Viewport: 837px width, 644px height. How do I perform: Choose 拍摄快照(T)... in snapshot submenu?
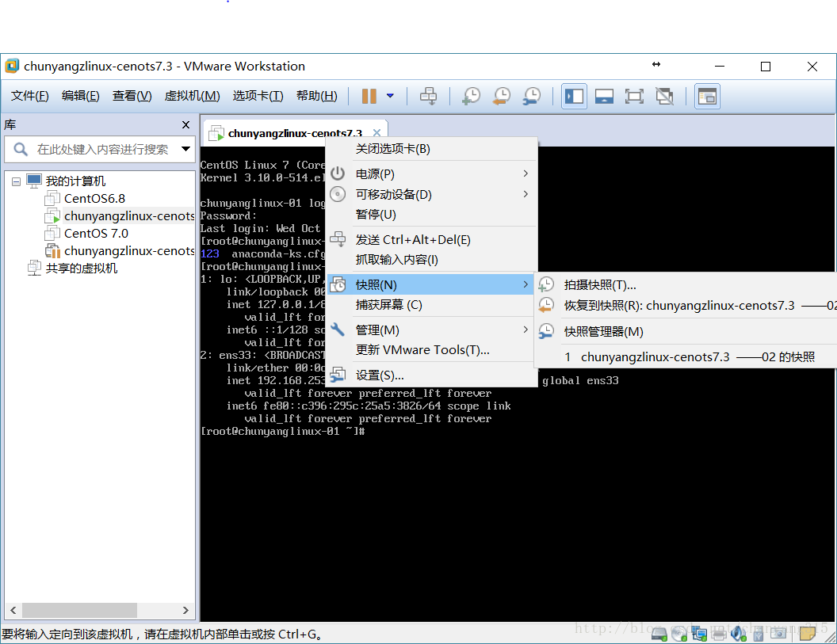(x=686, y=285)
